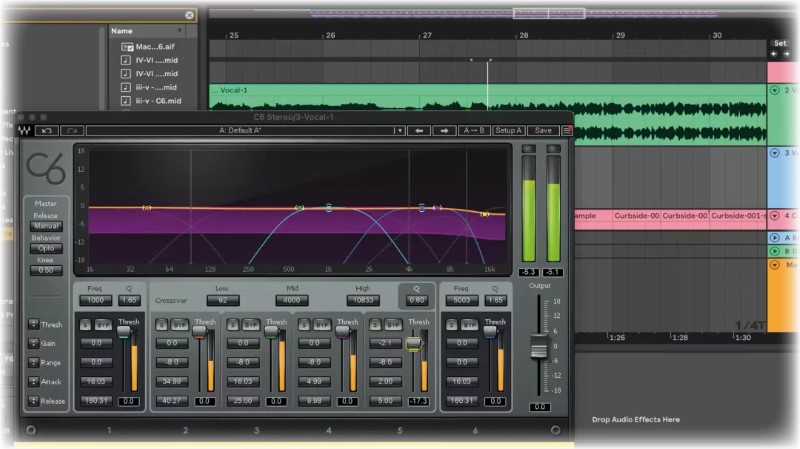Unfold the Master track with its orange header triangle

tap(774, 265)
